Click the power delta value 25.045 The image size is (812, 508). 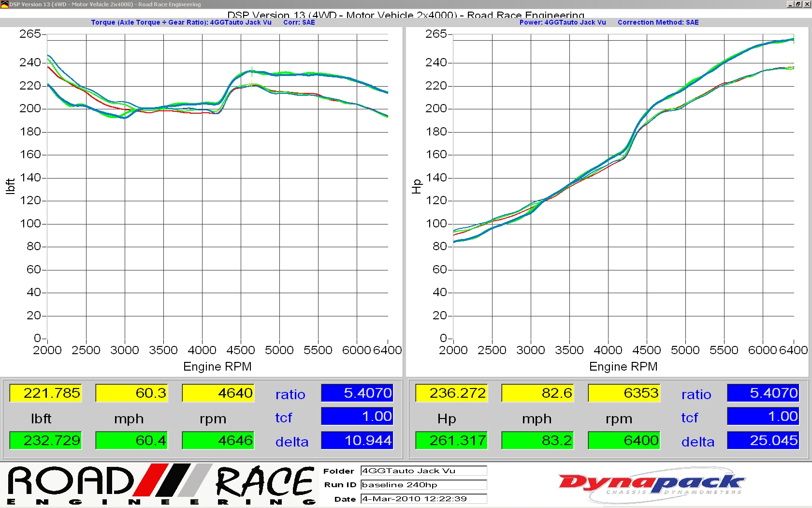(763, 440)
